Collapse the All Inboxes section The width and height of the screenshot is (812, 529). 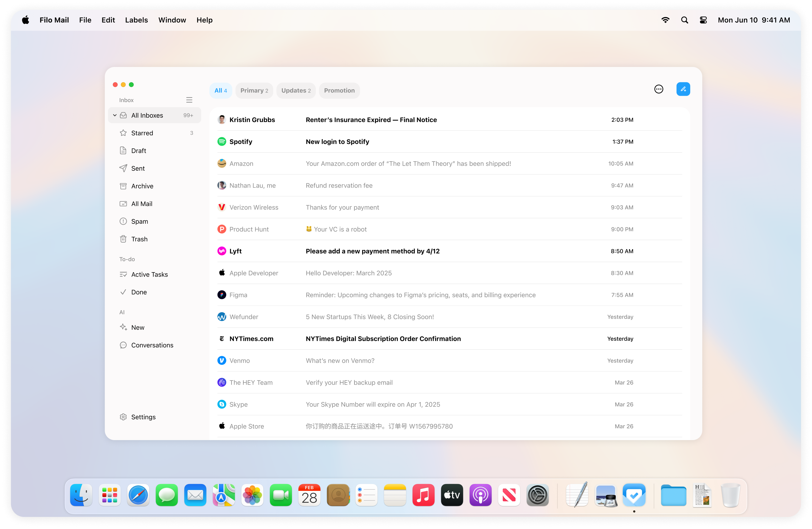115,115
